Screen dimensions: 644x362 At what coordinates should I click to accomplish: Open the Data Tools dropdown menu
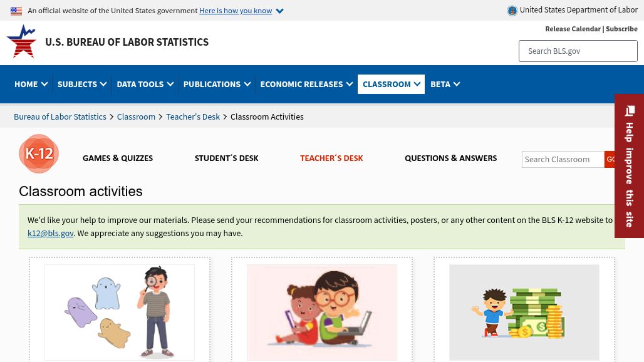(x=145, y=84)
